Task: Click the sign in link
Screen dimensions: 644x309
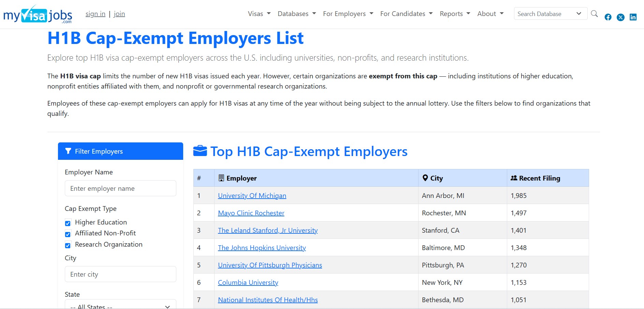Action: tap(96, 14)
